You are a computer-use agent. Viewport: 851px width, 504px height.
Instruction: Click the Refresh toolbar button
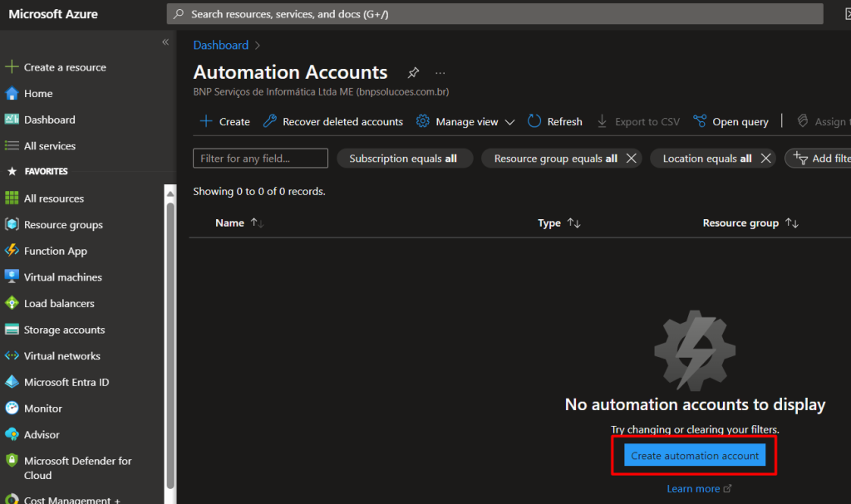point(554,121)
